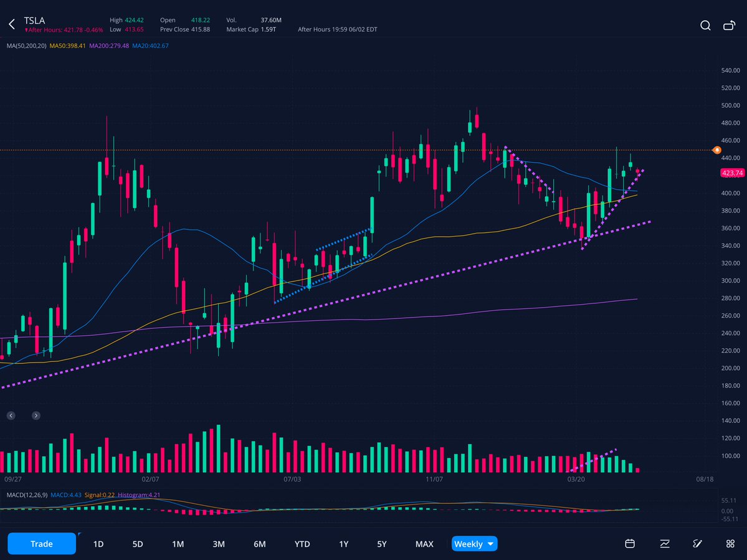Click the current price tag 423.74

coord(732,173)
